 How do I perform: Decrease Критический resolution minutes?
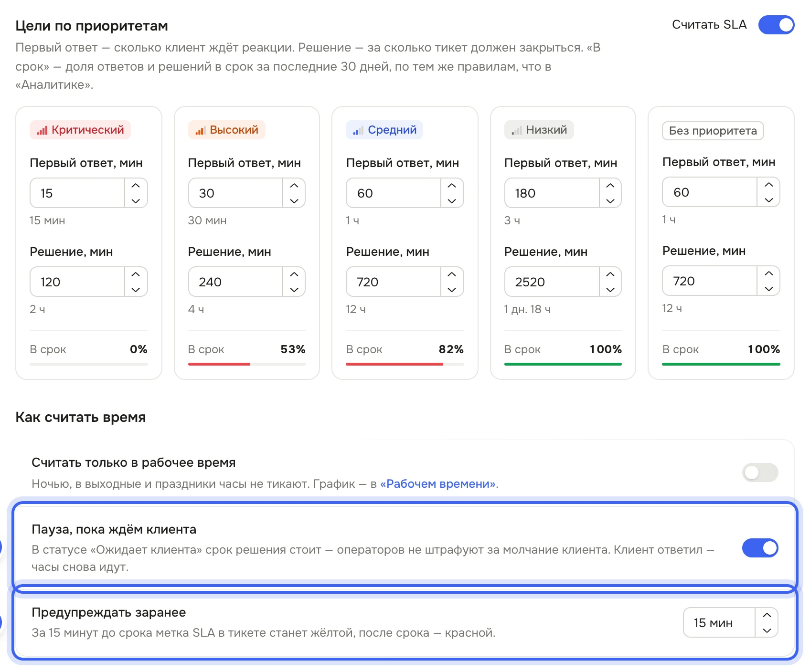(x=136, y=290)
